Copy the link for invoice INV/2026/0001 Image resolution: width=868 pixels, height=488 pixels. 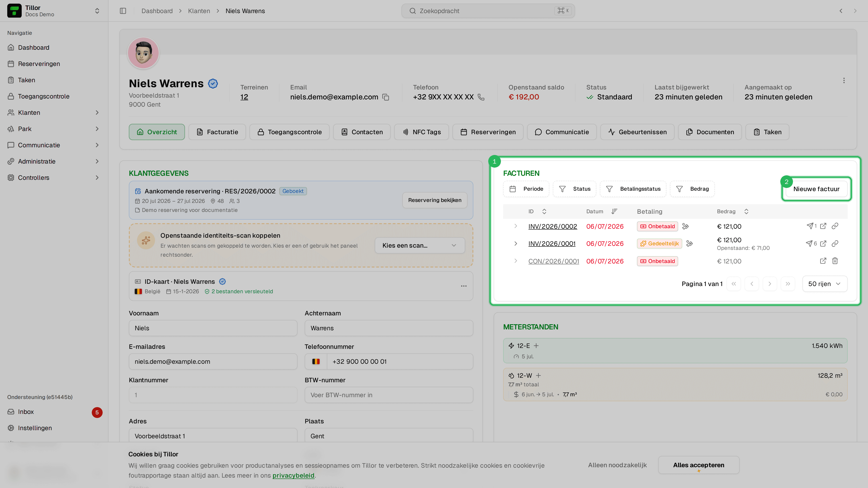point(835,244)
